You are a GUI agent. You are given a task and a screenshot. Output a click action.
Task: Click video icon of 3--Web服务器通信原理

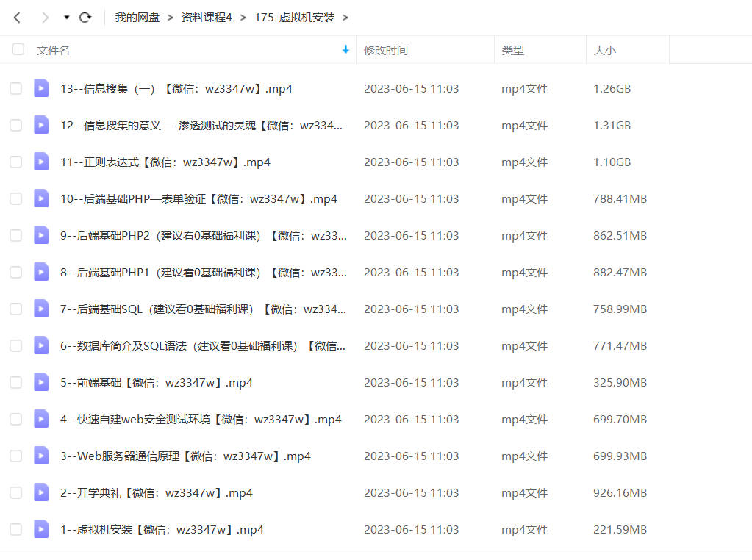41,456
